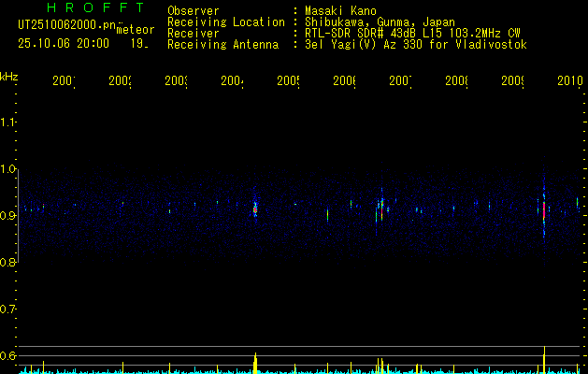This screenshot has width=588, height=374.
Task: Click the strong meteor echo after 2009
Action: (x=544, y=210)
